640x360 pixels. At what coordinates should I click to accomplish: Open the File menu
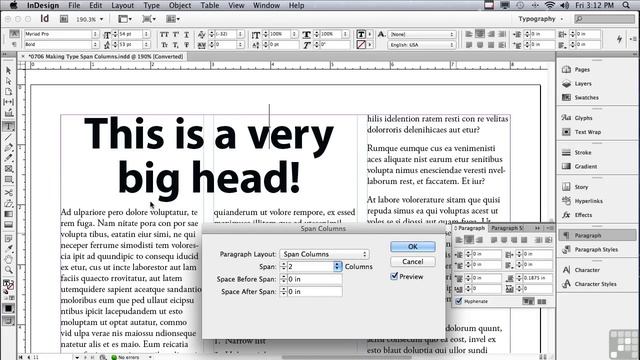coord(74,5)
